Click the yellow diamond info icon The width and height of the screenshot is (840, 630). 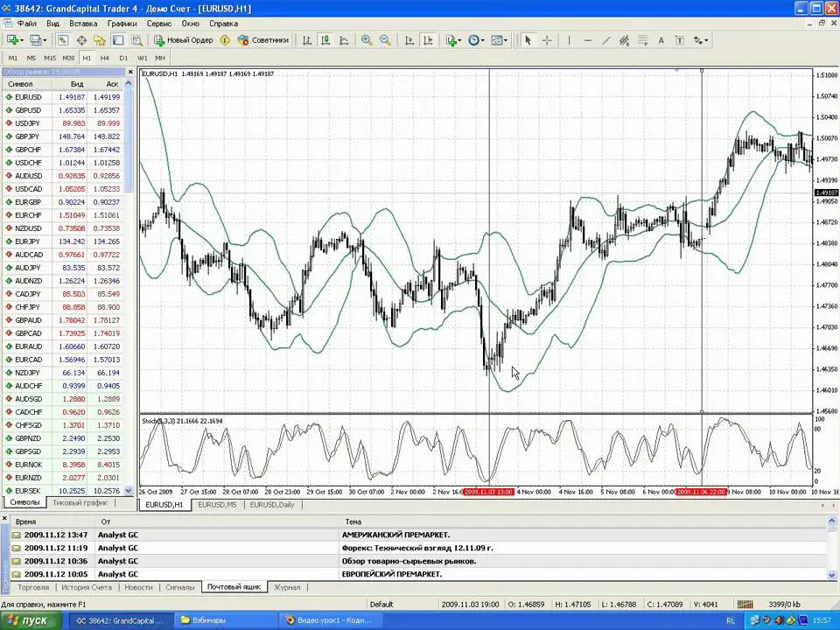tap(225, 40)
